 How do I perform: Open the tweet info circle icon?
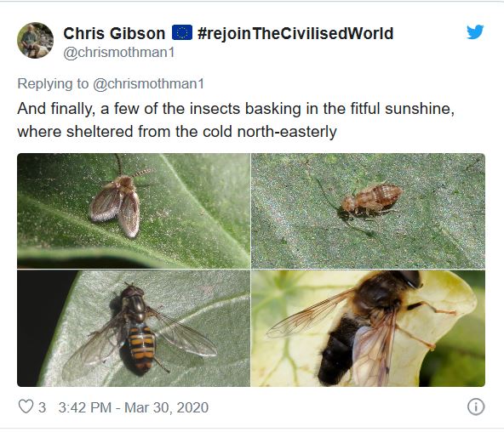point(476,407)
